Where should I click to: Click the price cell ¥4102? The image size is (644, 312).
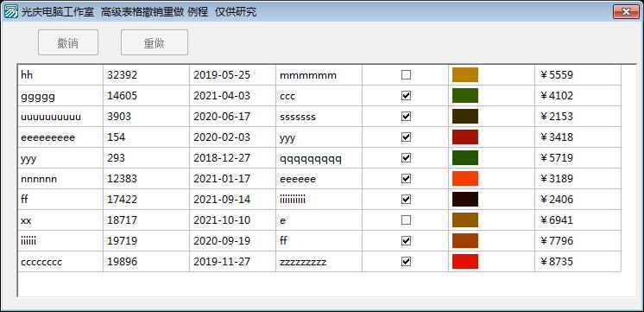pos(578,96)
